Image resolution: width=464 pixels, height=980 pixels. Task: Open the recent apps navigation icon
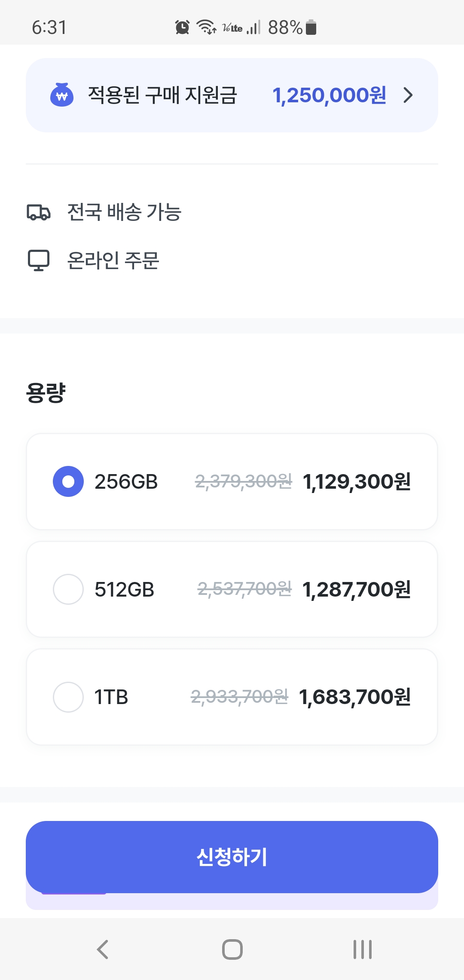362,949
